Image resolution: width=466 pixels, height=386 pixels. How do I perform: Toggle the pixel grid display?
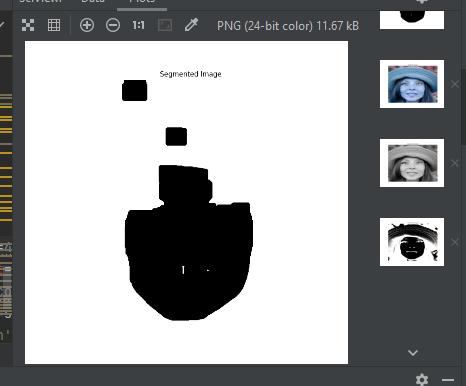click(54, 25)
